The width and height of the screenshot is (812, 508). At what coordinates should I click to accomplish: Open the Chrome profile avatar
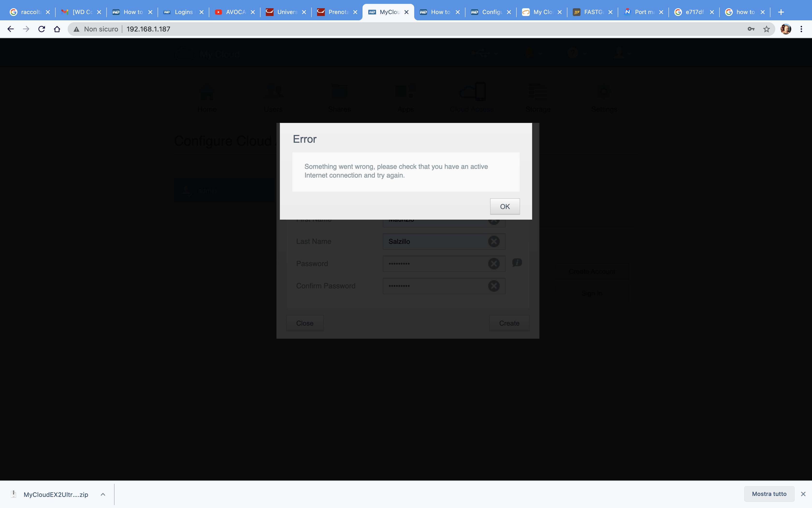(785, 29)
